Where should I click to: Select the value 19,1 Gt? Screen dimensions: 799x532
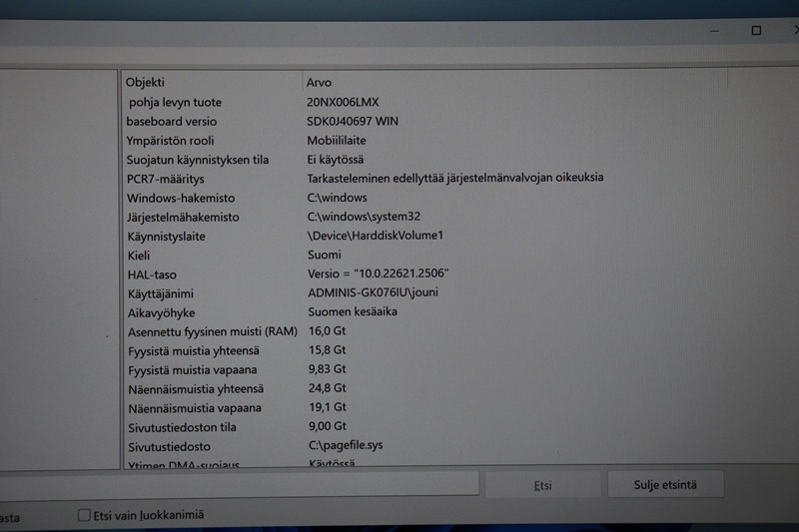(328, 407)
